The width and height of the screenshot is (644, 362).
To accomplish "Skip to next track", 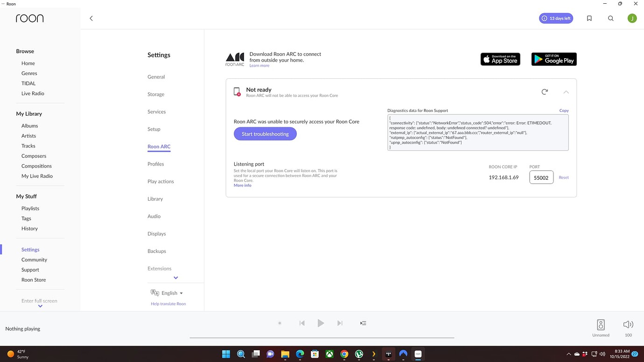I will 340,323.
